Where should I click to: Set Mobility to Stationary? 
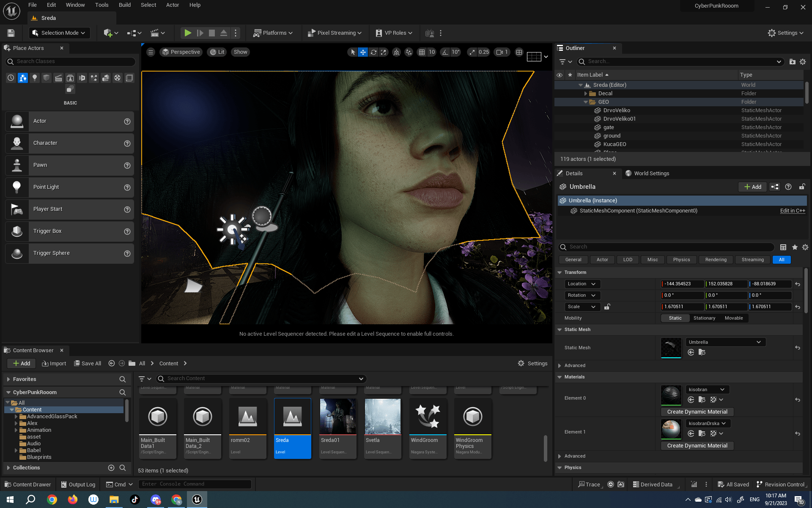click(704, 318)
